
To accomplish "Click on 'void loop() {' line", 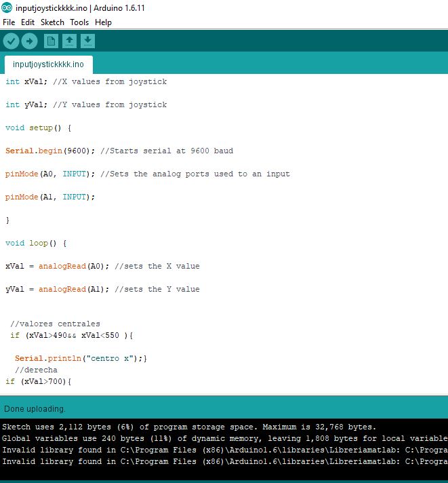I will point(36,244).
